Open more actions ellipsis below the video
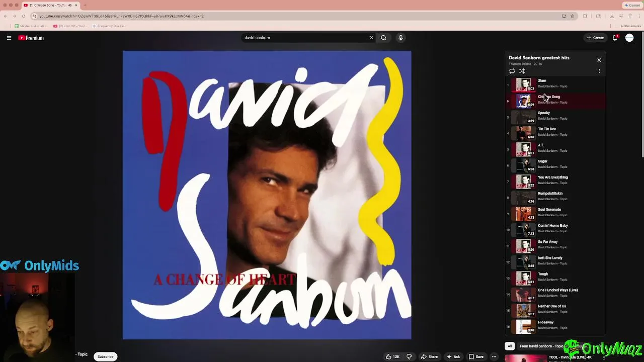Viewport: 644px width, 362px height. 494,356
